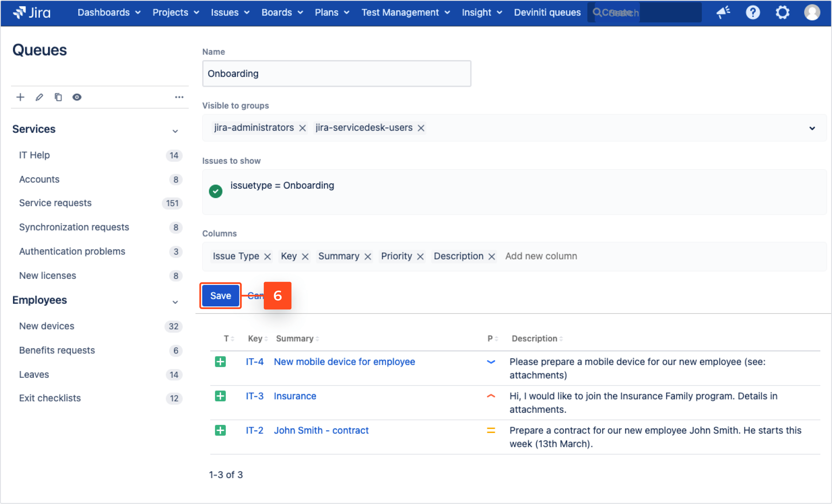Collapse the Employees section
Screen dimensions: 832x504
(175, 302)
